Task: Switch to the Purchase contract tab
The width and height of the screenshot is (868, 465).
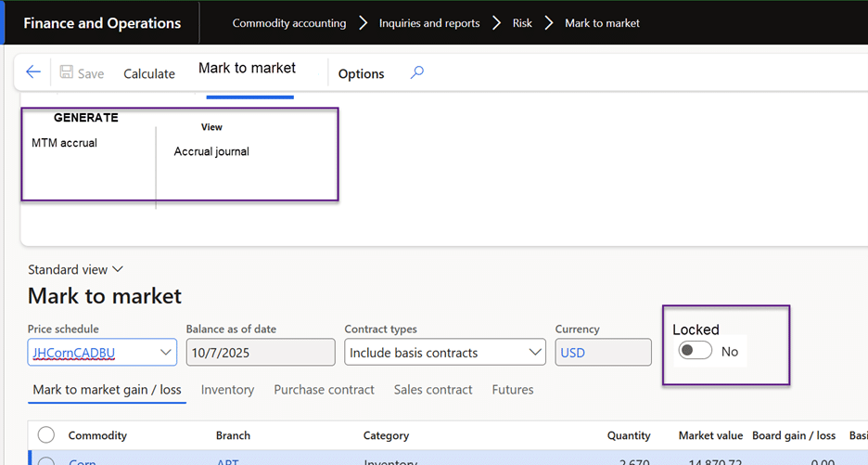Action: point(324,390)
